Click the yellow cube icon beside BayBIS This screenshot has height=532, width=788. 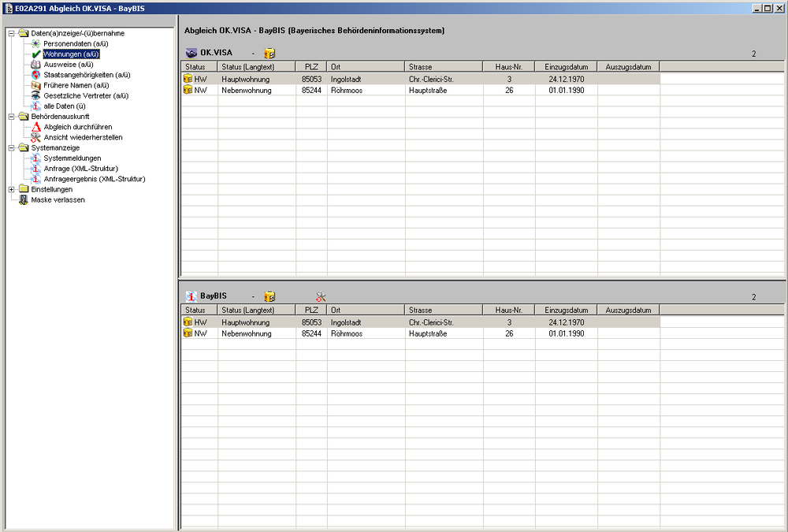click(x=269, y=296)
